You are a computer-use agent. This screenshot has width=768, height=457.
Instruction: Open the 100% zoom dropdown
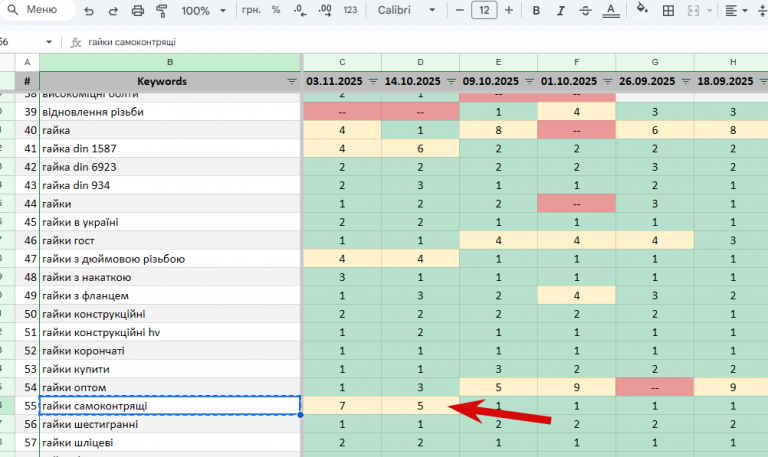(x=203, y=10)
